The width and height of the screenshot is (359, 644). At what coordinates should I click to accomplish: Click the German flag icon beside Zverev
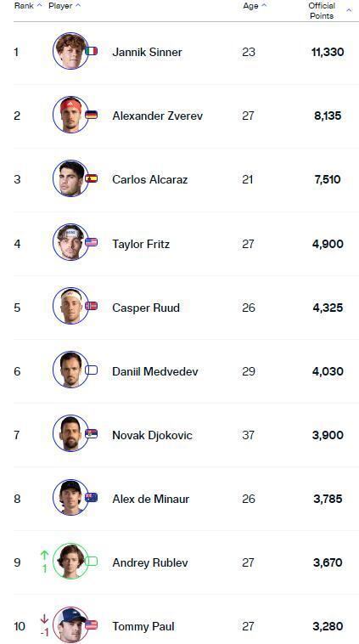91,115
